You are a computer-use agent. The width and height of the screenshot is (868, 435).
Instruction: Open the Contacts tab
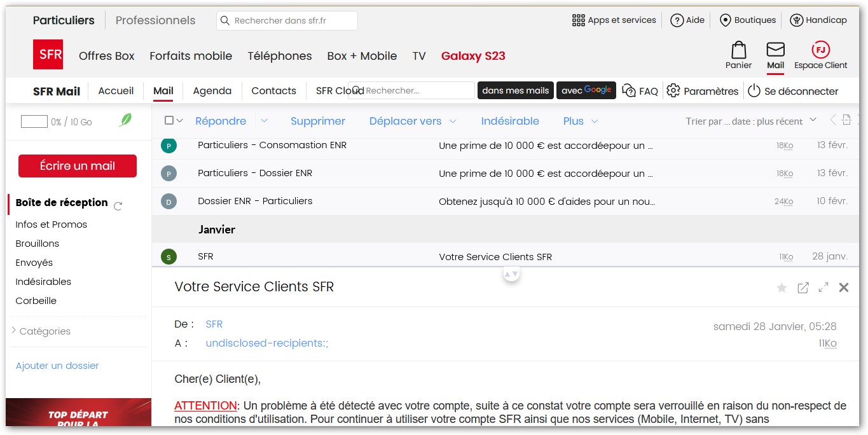point(273,90)
